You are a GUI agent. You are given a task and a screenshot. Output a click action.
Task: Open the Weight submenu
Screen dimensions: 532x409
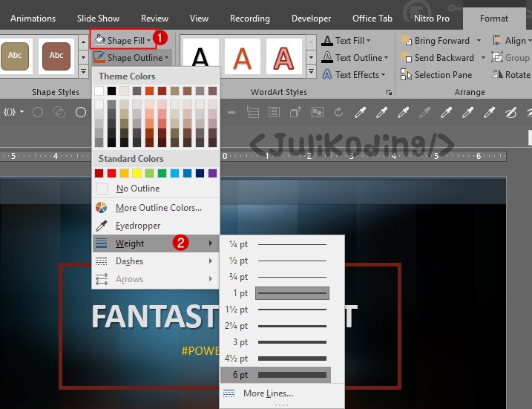click(156, 243)
